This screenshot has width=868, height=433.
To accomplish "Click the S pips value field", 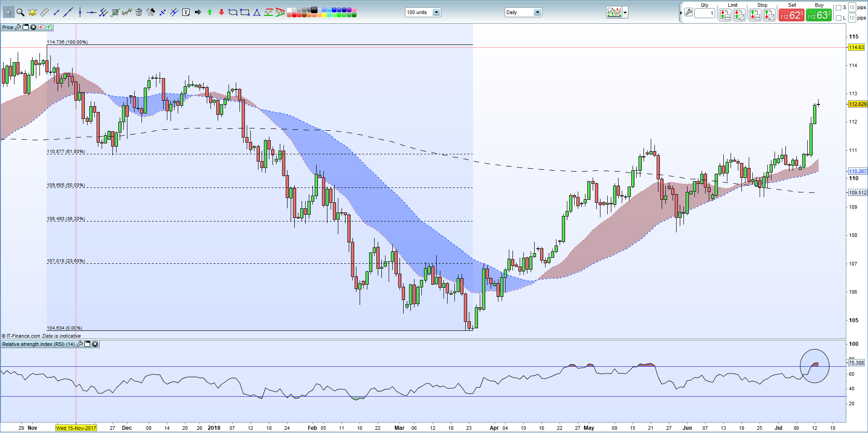I will point(852,7).
